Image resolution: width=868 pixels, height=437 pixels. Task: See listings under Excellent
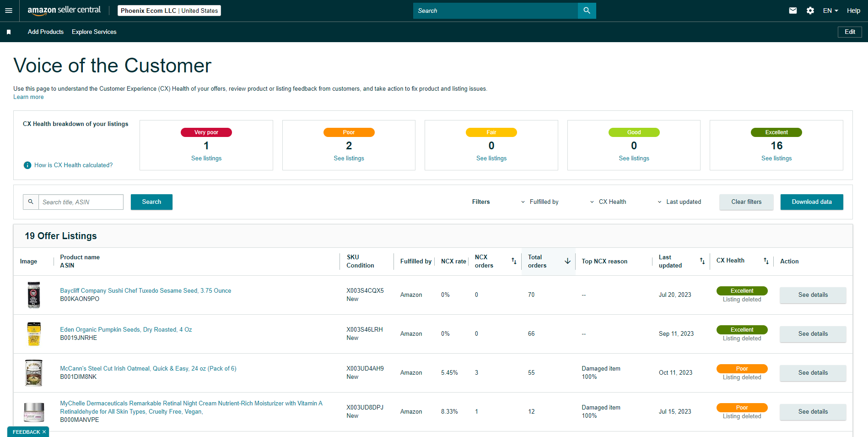(x=776, y=158)
